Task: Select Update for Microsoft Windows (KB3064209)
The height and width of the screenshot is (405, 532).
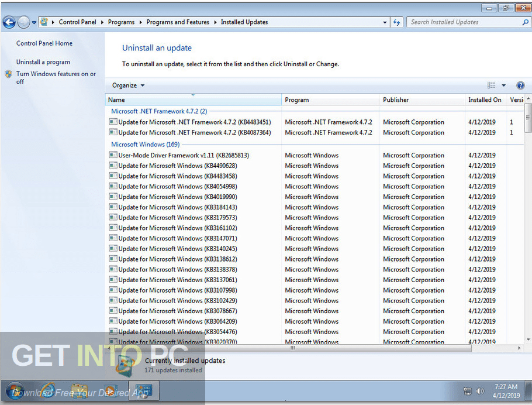Action: pos(178,322)
